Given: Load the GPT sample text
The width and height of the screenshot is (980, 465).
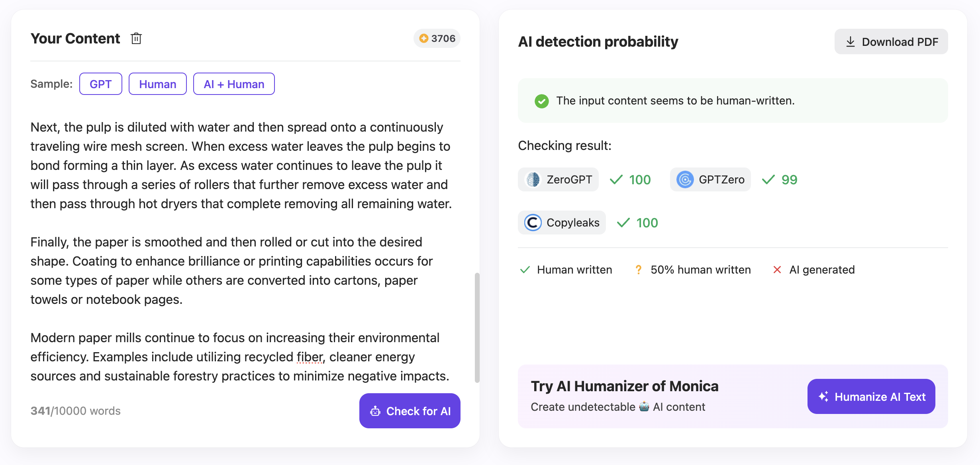Looking at the screenshot, I should 101,84.
